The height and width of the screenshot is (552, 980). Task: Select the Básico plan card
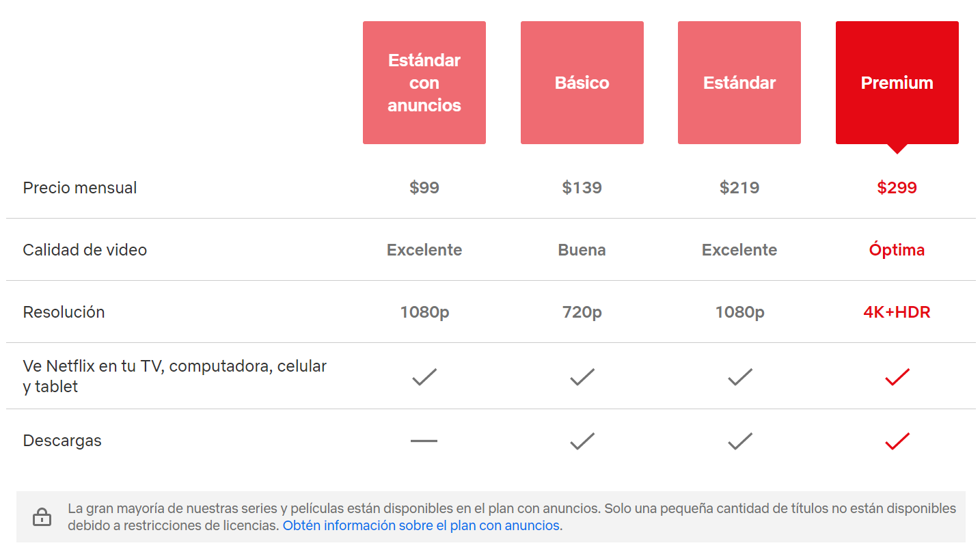tap(582, 82)
